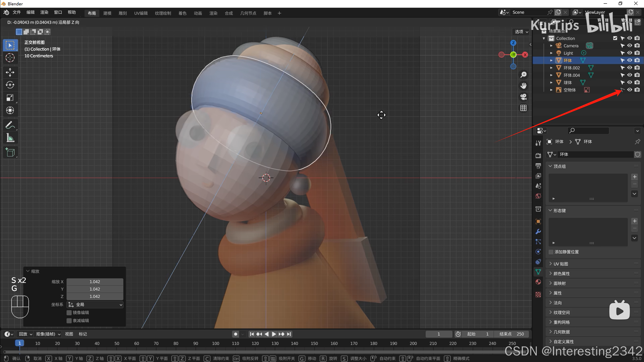Click the Add Cube tool
Viewport: 644px width, 362px height.
[x=10, y=152]
